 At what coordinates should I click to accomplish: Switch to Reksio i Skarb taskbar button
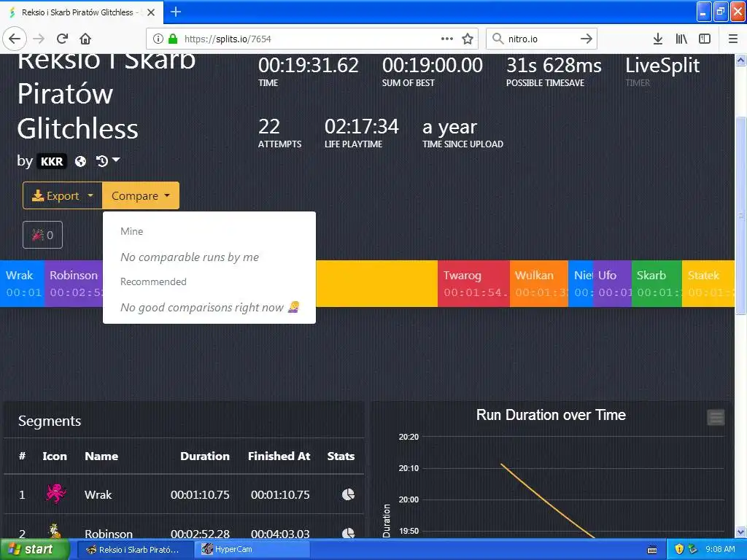point(135,550)
